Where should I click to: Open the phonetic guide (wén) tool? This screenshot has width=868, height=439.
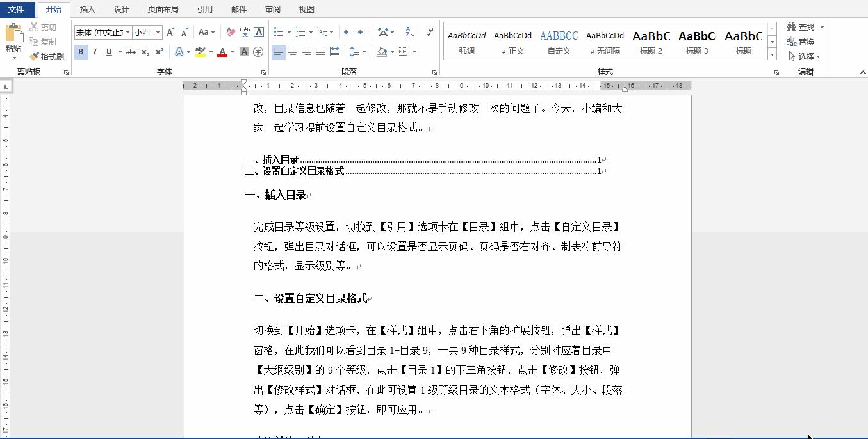point(245,32)
